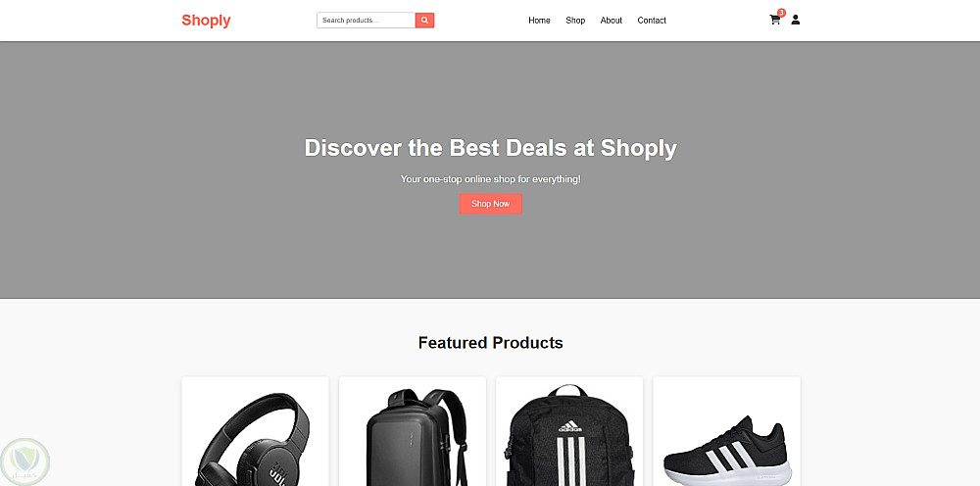This screenshot has width=980, height=486.
Task: Open the Contact page link
Action: pyautogui.click(x=652, y=21)
